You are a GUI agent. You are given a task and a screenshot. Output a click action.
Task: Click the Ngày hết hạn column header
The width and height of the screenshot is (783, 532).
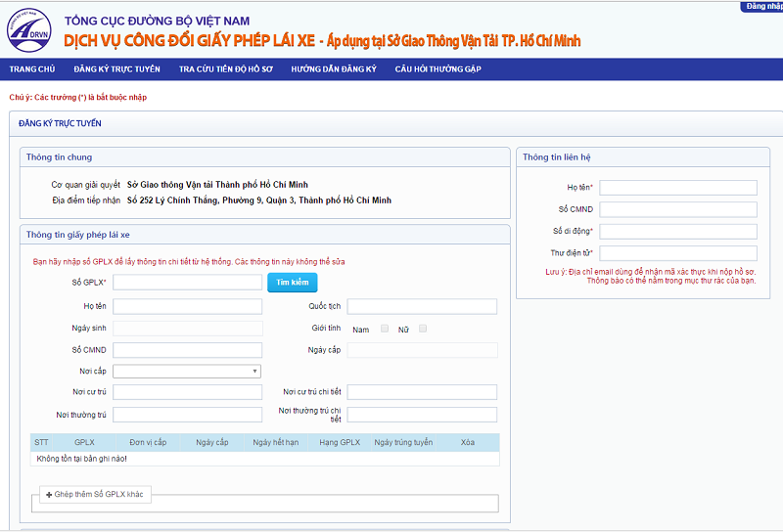276,443
